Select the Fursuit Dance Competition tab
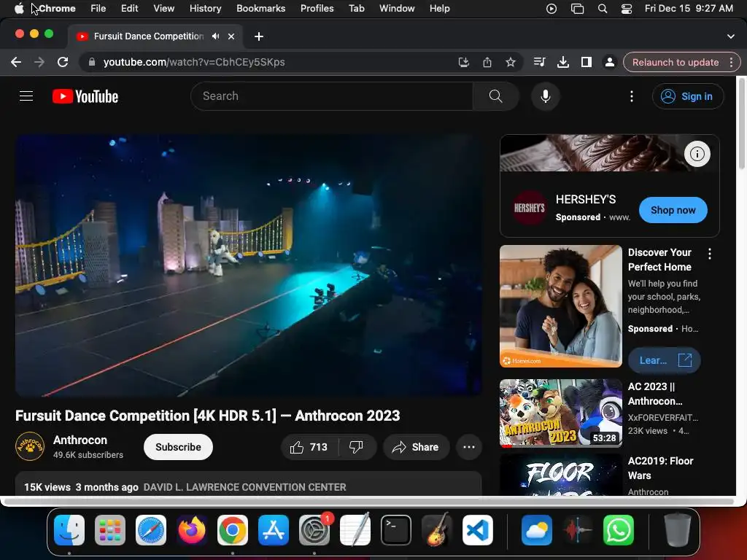Image resolution: width=747 pixels, height=560 pixels. click(x=148, y=36)
